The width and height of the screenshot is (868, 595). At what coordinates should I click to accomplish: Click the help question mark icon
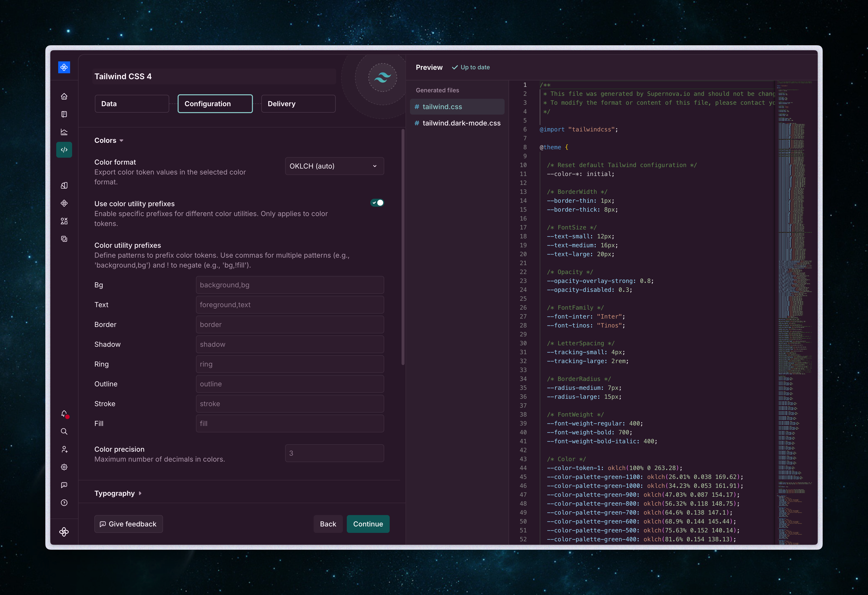64,503
